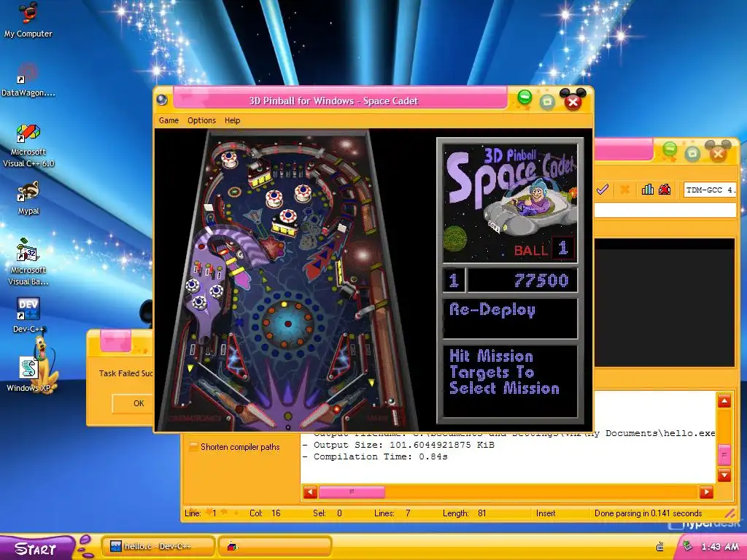This screenshot has width=747, height=560.
Task: Click the pink horizontal scrollbar thumb
Action: pos(352,492)
